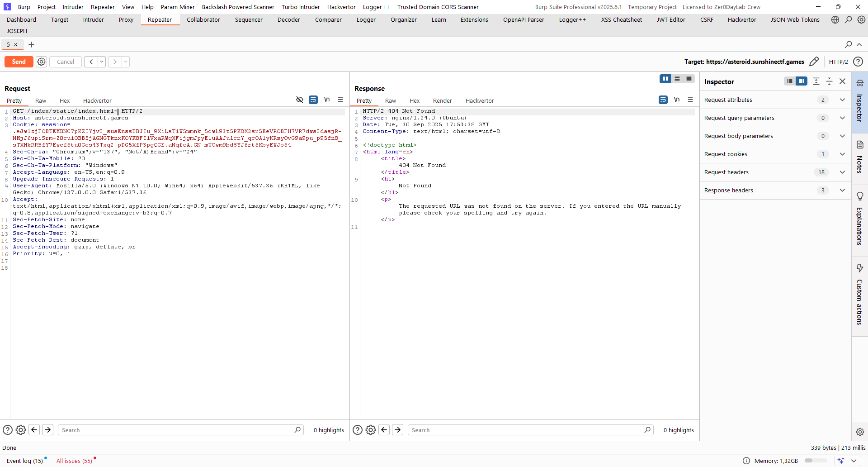
Task: Open the Inspector side tab
Action: 859,102
